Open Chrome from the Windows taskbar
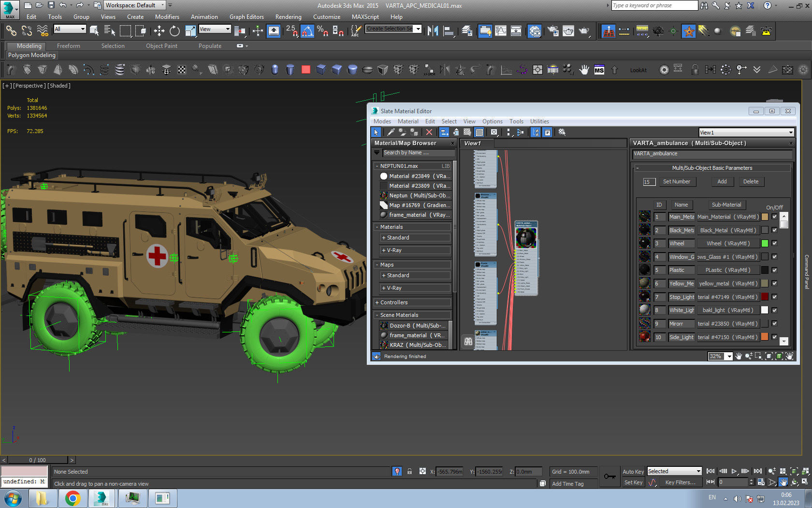Viewport: 812px width, 508px height. (x=72, y=498)
